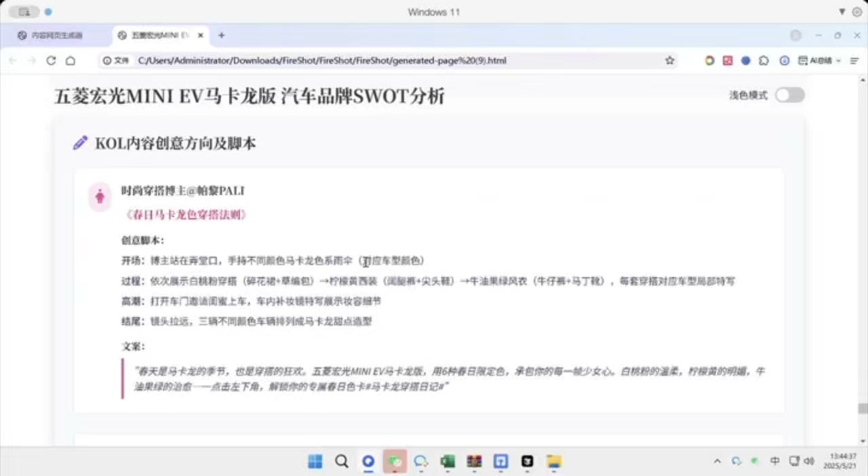The width and height of the screenshot is (868, 476).
Task: Click the 文件 file info badge in the address bar
Action: point(116,60)
